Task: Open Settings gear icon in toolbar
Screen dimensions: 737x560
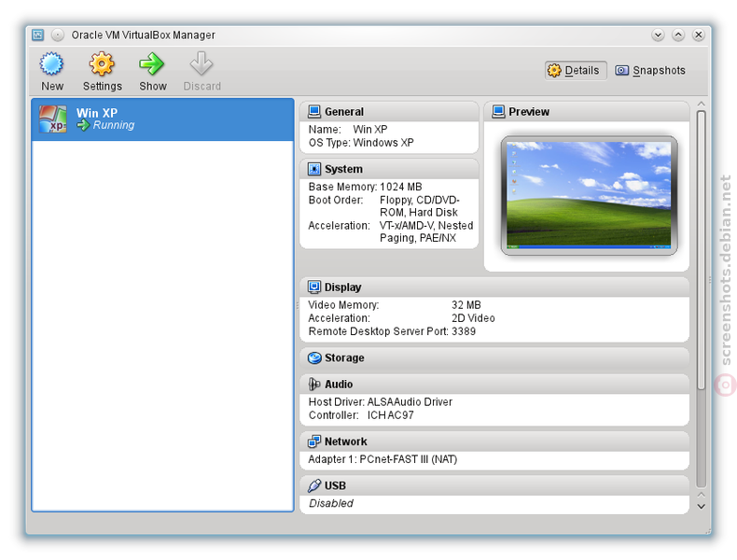Action: pos(102,64)
